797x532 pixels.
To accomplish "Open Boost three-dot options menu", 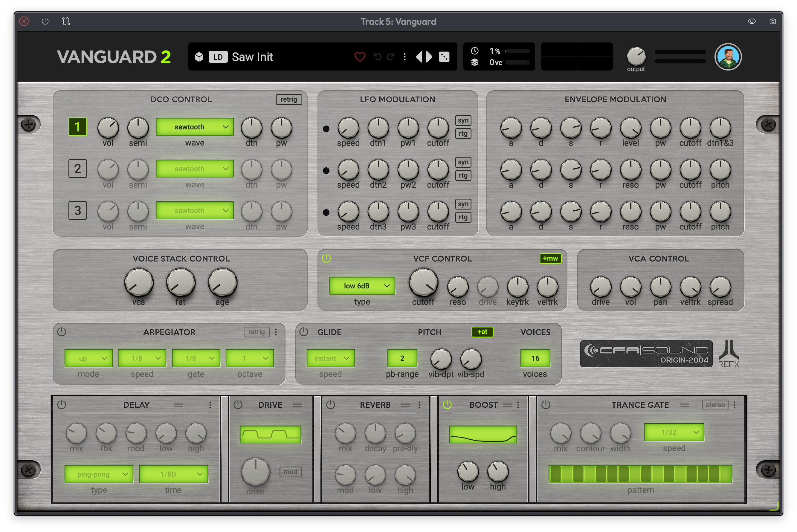I will (518, 405).
